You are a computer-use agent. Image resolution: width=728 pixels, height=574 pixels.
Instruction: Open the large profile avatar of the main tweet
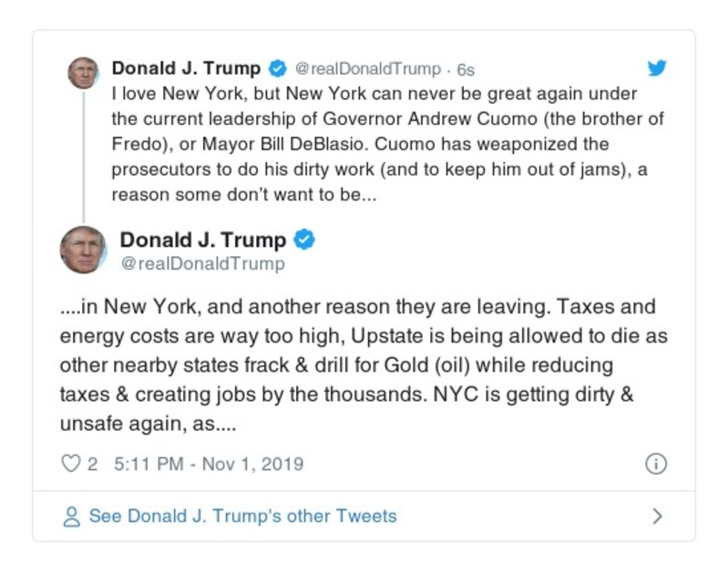click(83, 250)
